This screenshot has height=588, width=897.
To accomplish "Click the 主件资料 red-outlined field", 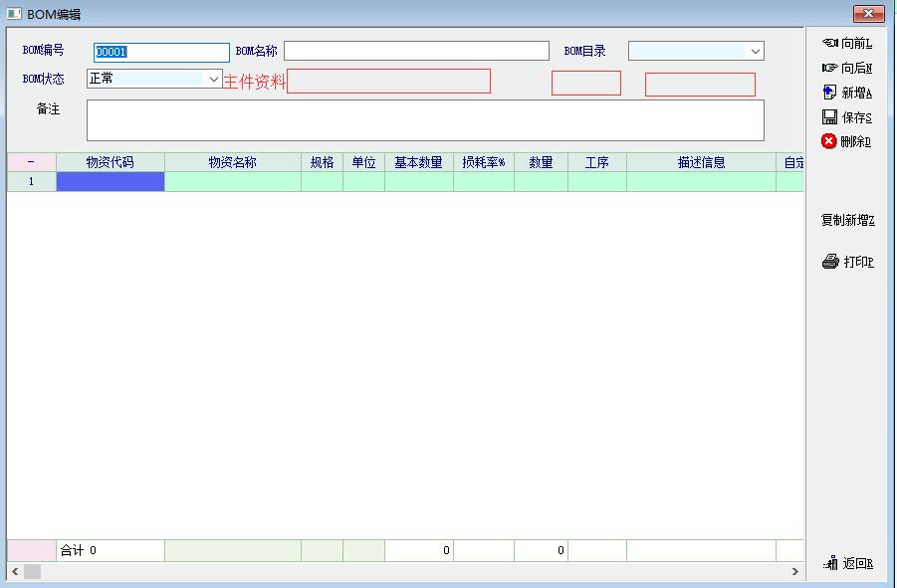I will (x=388, y=82).
